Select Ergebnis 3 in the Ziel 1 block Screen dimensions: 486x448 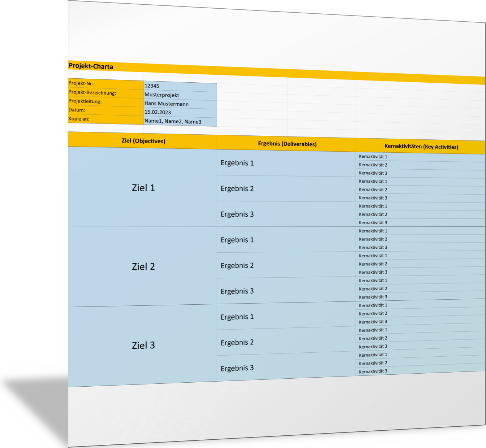click(x=287, y=214)
